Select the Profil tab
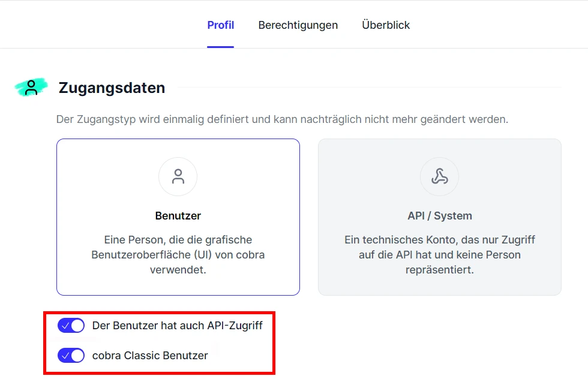Image resolution: width=588 pixels, height=388 pixels. [220, 25]
